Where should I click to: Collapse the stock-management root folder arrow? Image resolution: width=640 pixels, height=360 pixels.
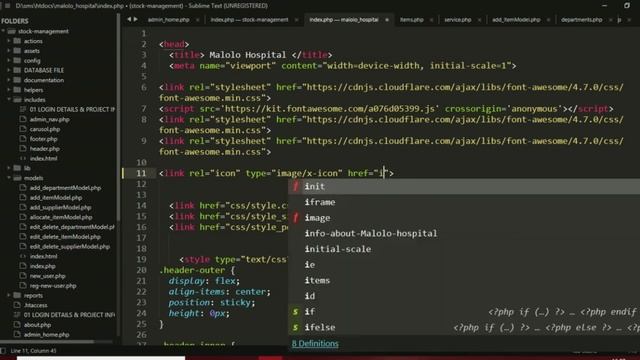pos(3,31)
